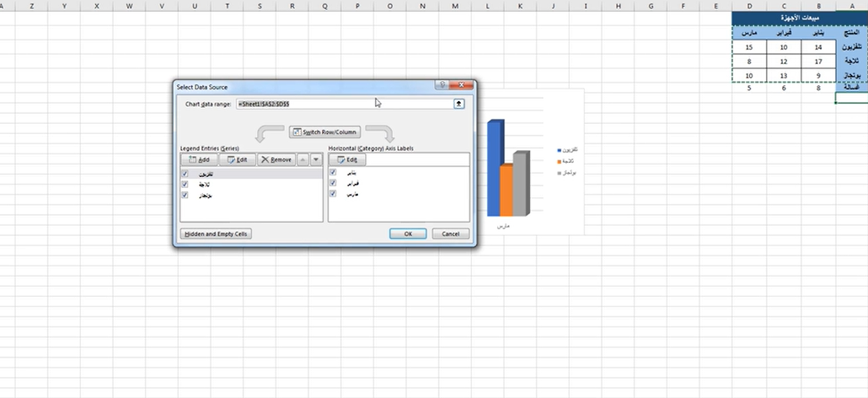Image resolution: width=868 pixels, height=398 pixels.
Task: Uncheck the first axis label checkbox
Action: (x=334, y=173)
